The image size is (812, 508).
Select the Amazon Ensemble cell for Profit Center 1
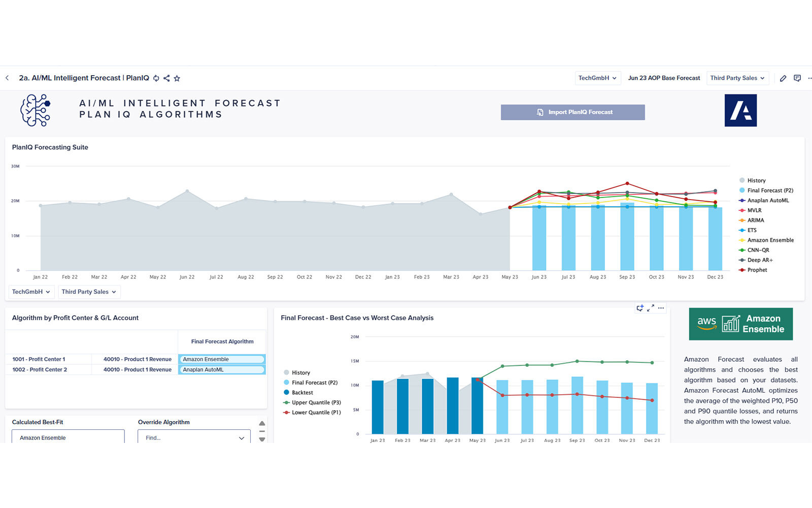(222, 359)
